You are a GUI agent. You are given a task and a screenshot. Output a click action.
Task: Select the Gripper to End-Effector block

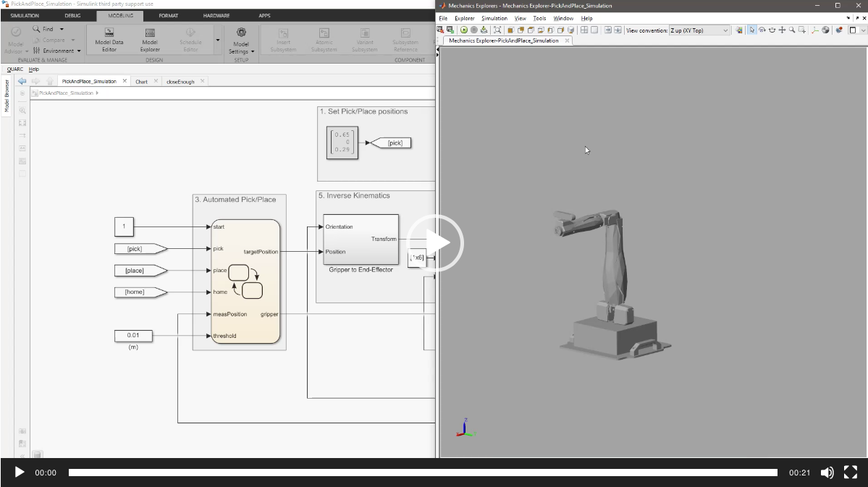click(360, 240)
